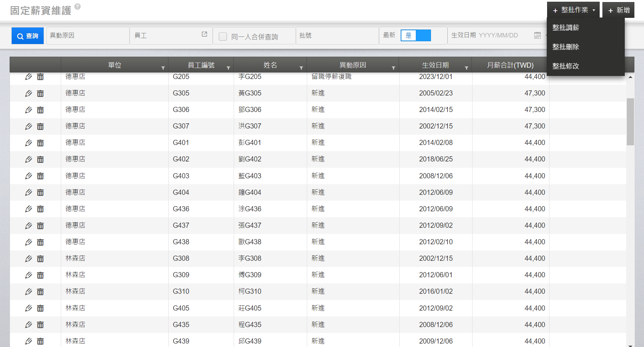644x347 pixels.
Task: Click the edit pencil for employee G305
Action: tap(29, 93)
